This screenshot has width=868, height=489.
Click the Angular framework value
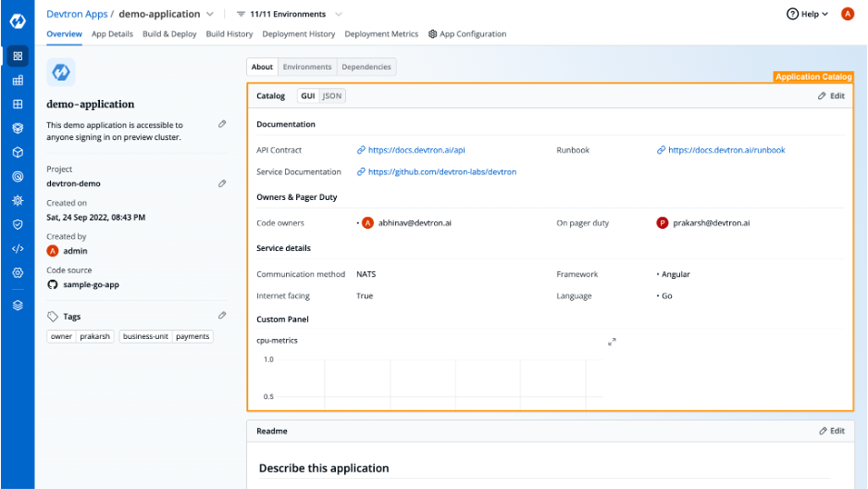[676, 274]
